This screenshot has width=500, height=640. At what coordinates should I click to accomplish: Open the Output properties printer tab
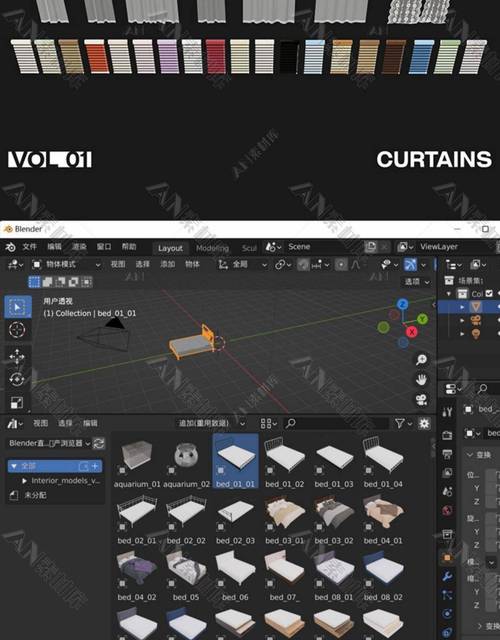pyautogui.click(x=447, y=453)
